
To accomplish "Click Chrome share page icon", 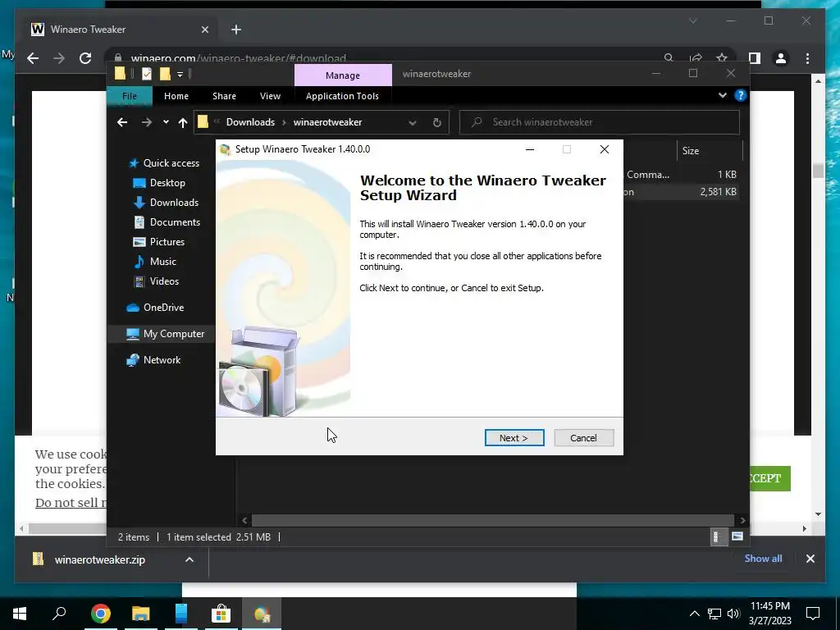I will (x=696, y=58).
